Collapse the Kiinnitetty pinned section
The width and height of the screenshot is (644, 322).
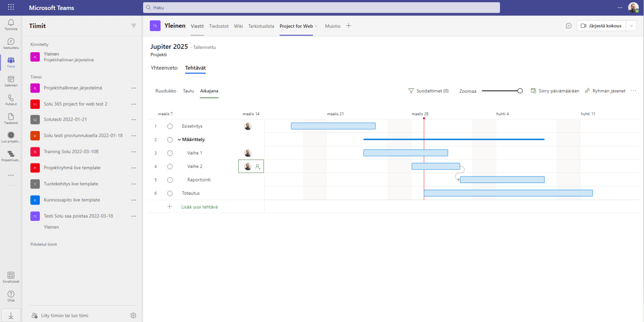pos(39,44)
